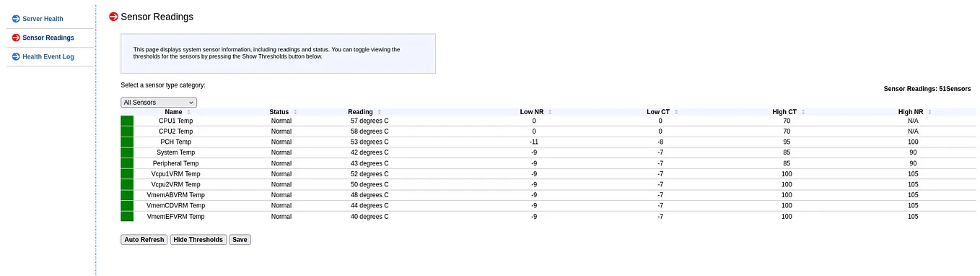
Task: Open Health Event Log page
Action: 48,56
